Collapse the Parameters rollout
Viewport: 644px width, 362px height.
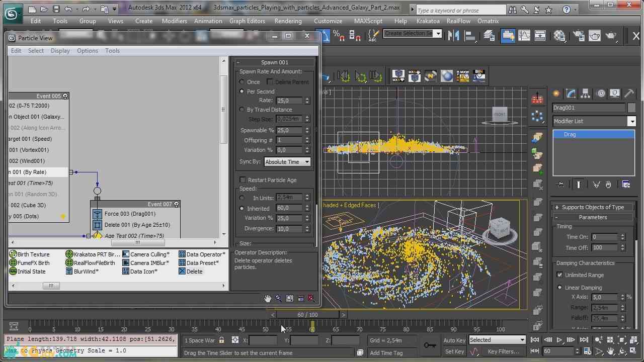click(593, 217)
